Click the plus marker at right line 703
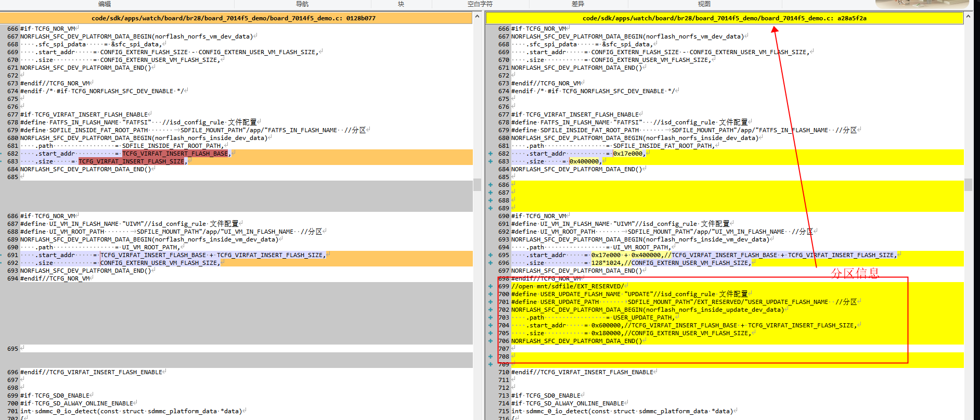 point(491,317)
